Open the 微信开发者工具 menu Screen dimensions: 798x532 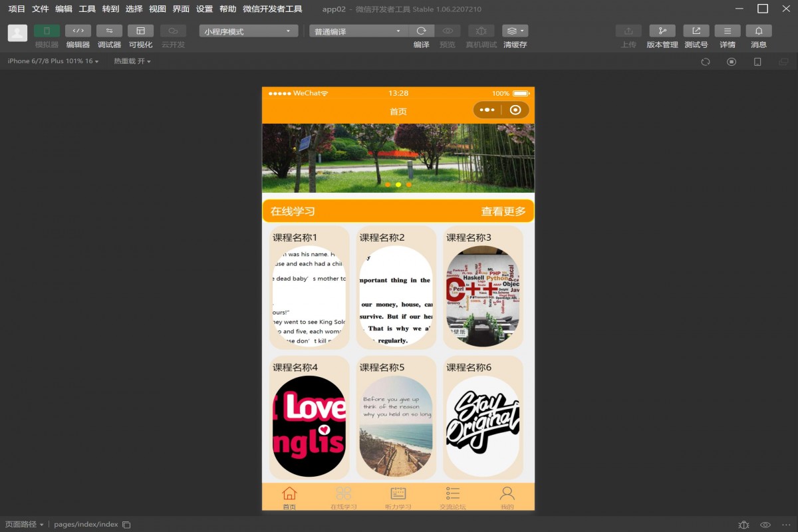pyautogui.click(x=273, y=9)
